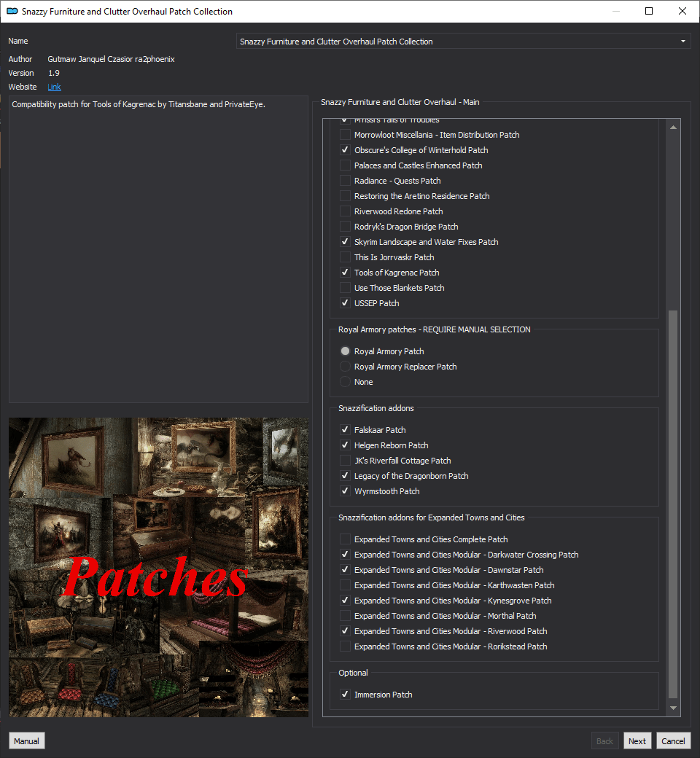The width and height of the screenshot is (700, 758).
Task: Click the scrollbar up arrow
Action: coord(673,127)
